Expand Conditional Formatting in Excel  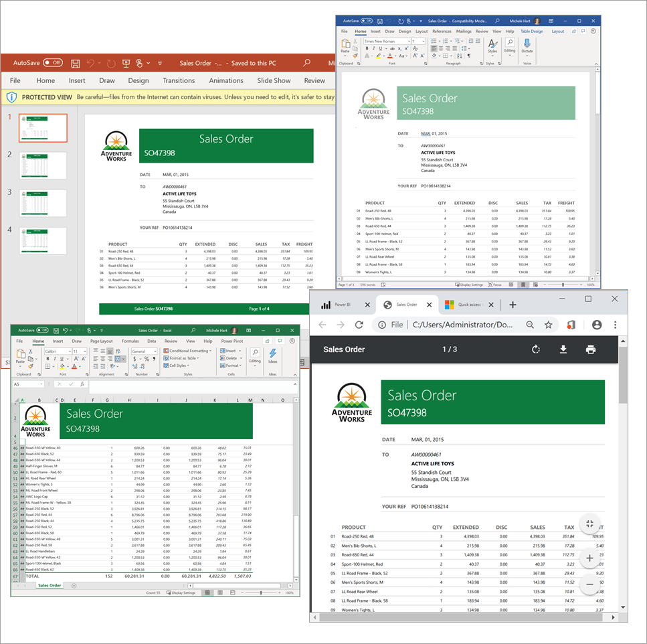point(187,351)
